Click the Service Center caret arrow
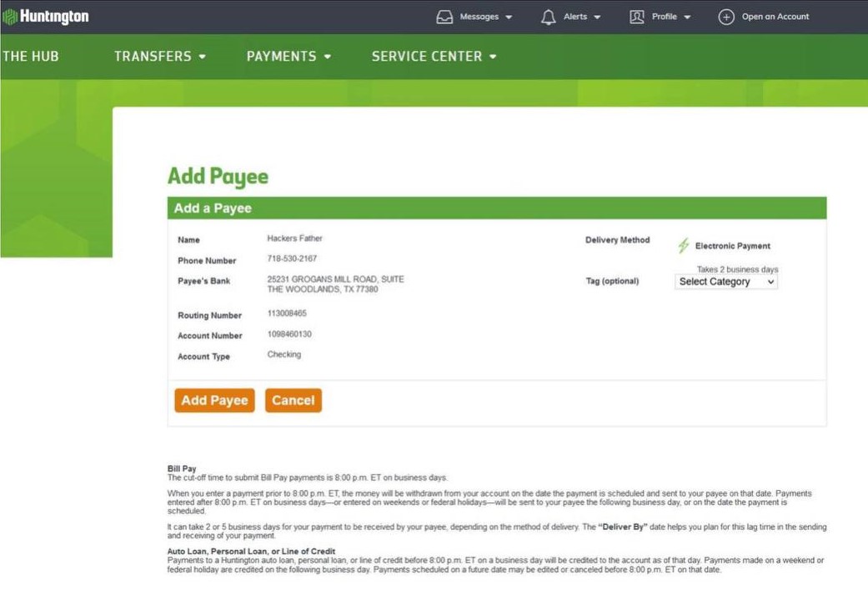Viewport: 868px width, 595px height. (493, 57)
